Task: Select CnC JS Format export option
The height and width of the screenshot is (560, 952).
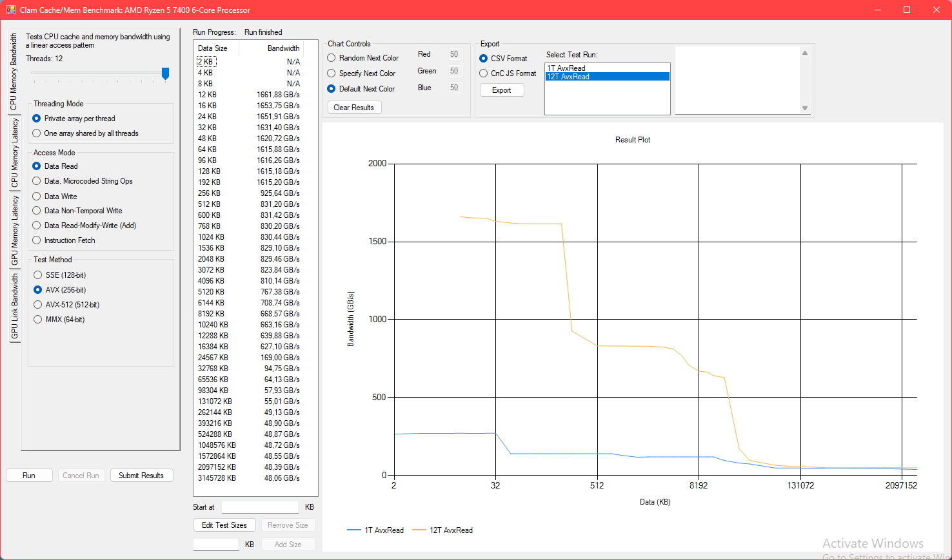Action: coord(484,73)
